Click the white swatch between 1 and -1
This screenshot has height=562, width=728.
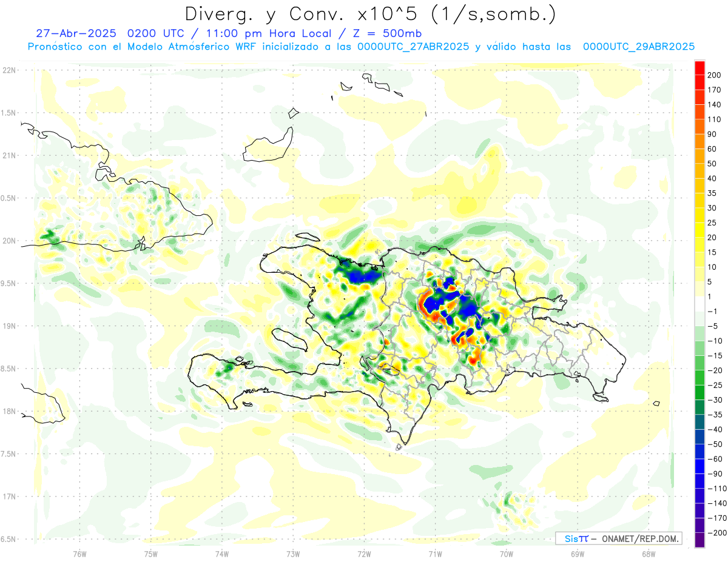coord(699,304)
